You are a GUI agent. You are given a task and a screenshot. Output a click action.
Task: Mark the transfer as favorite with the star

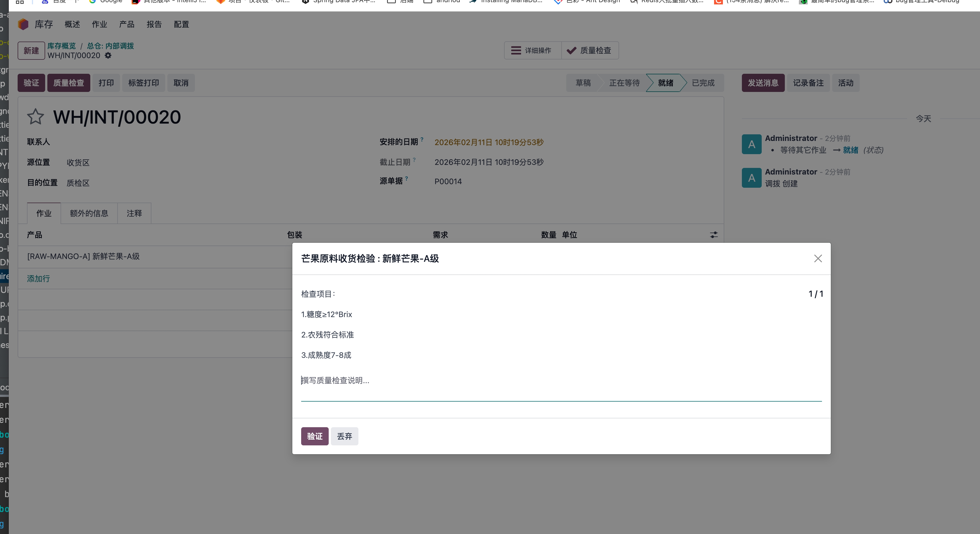36,117
